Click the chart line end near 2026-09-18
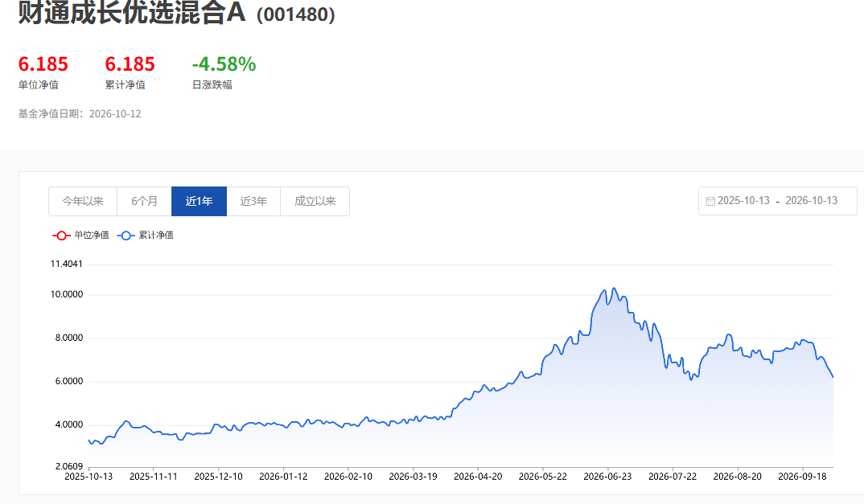 [833, 377]
